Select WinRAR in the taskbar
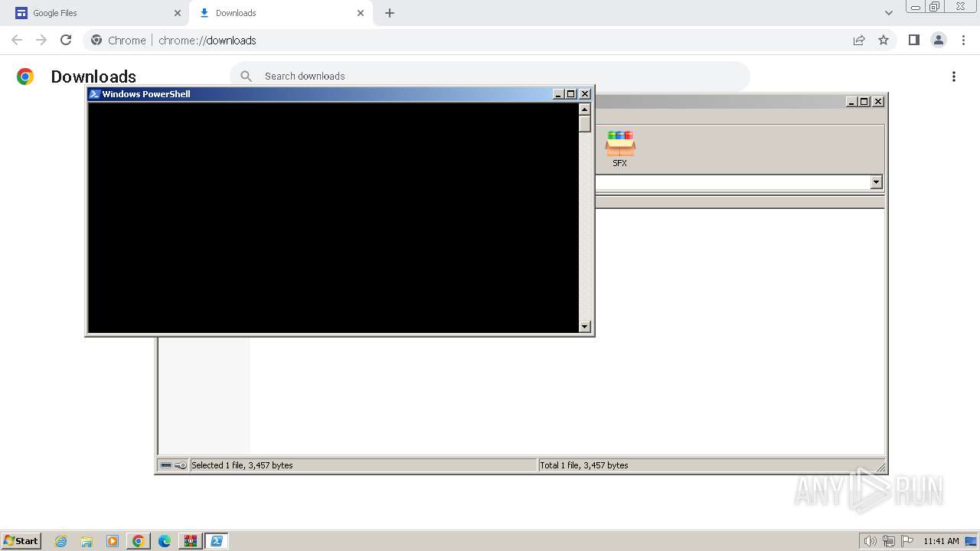Screen dimensions: 980x551 point(190,541)
